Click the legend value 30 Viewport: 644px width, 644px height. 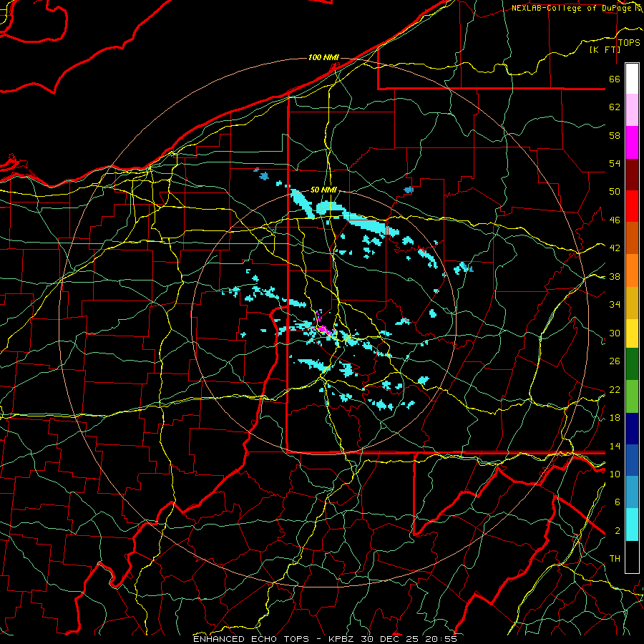[615, 333]
